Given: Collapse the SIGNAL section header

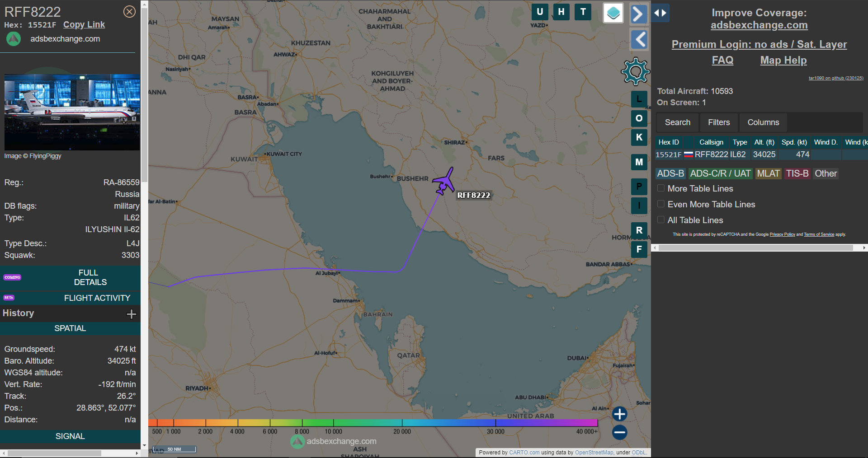Looking at the screenshot, I should (71, 436).
